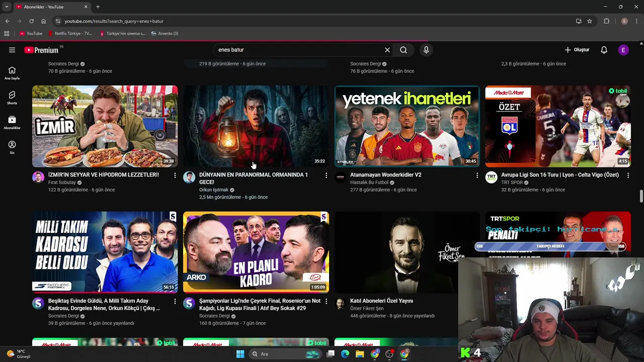Viewport: 644px width, 362px height.
Task: Open the notifications bell
Action: click(604, 50)
